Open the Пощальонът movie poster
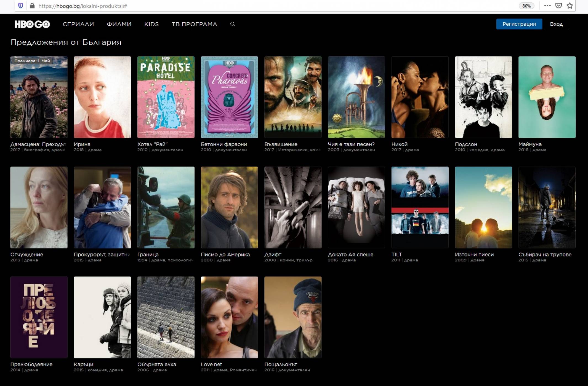This screenshot has width=588, height=386. 293,317
